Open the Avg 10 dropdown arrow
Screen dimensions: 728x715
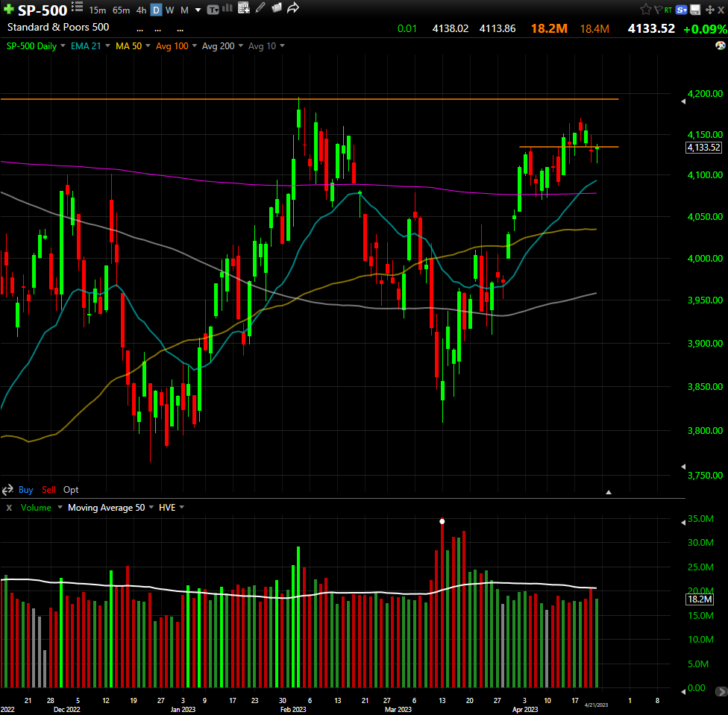pos(282,45)
